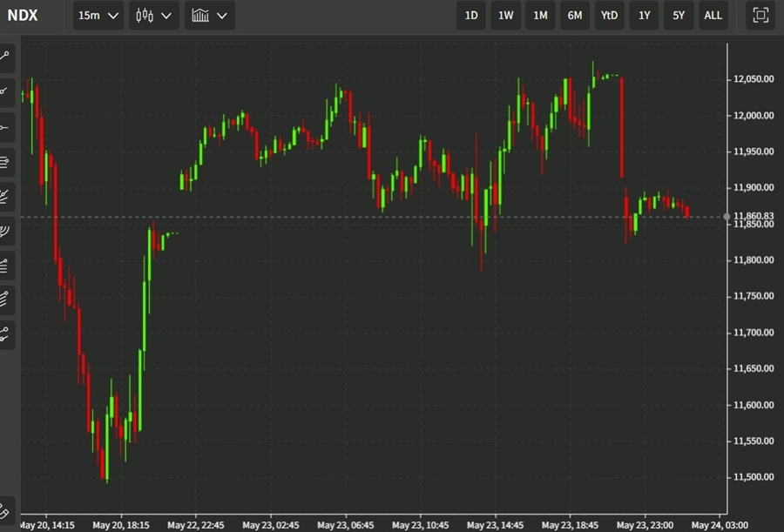Image resolution: width=784 pixels, height=532 pixels.
Task: Switch to the 1W timeframe
Action: pos(505,15)
